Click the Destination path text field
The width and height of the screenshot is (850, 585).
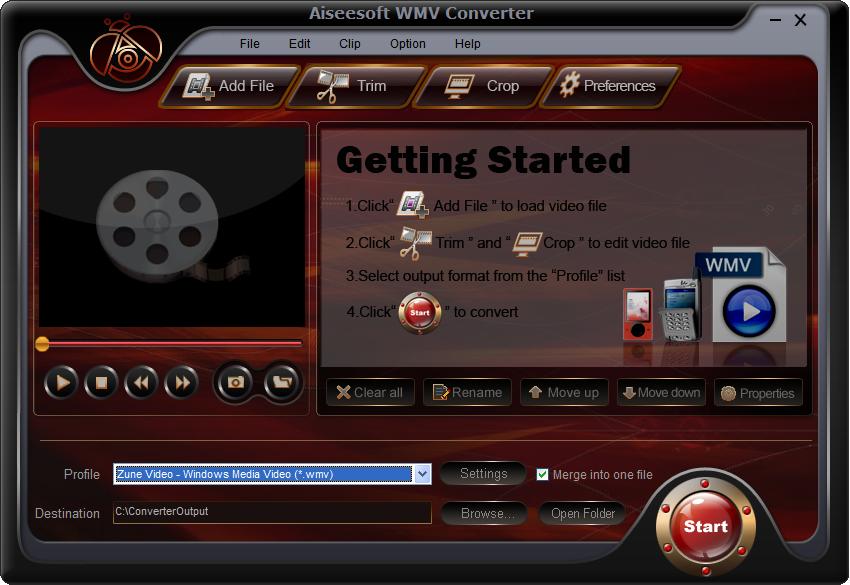click(271, 512)
